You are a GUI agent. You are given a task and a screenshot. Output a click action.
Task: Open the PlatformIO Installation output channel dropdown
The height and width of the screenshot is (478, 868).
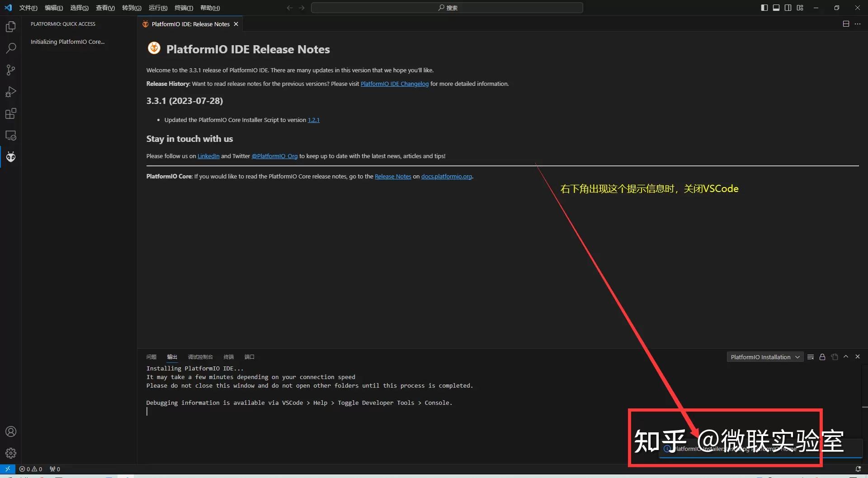(764, 357)
